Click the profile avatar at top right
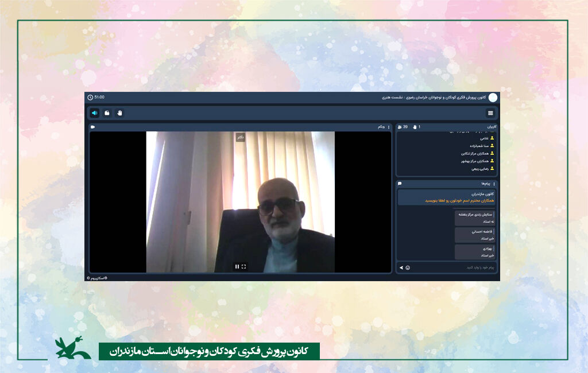The height and width of the screenshot is (373, 588). 493,98
